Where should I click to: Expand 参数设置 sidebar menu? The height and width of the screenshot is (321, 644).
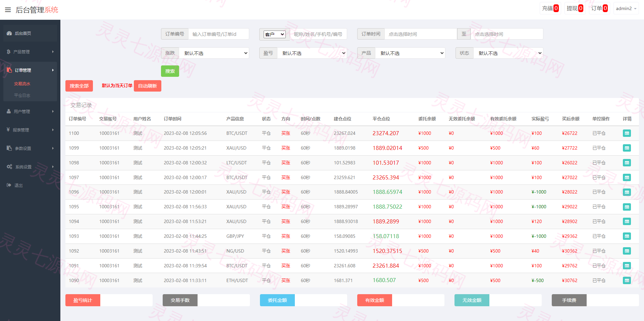coord(30,148)
